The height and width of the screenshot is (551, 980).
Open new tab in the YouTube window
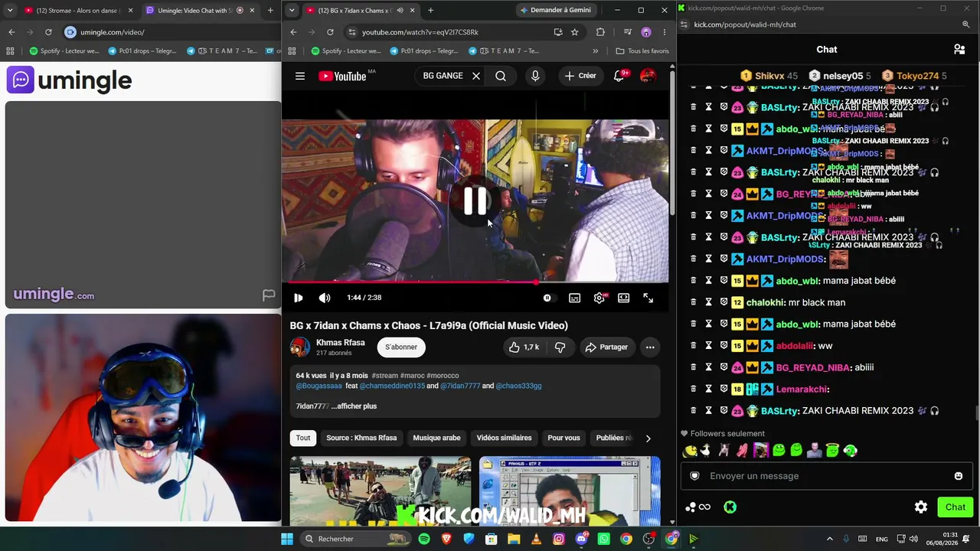pos(430,10)
